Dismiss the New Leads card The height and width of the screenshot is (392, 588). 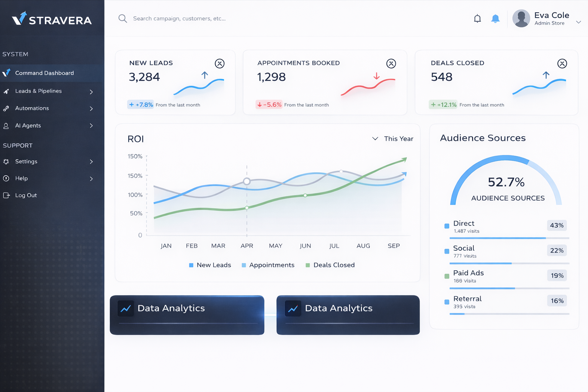point(220,64)
